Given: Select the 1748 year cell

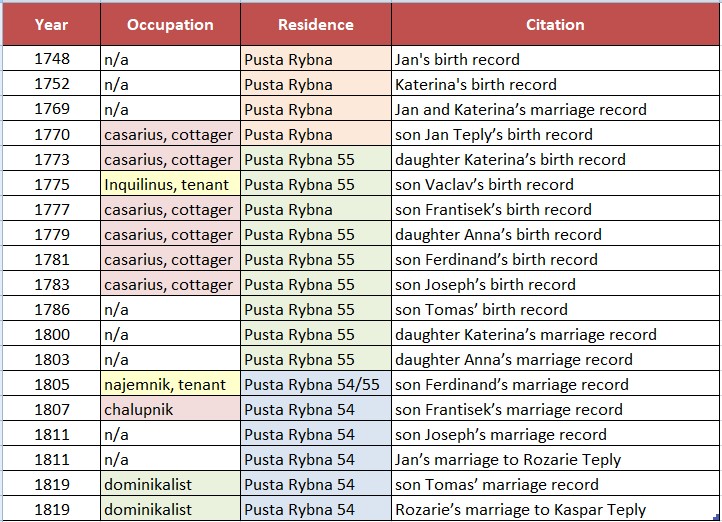Looking at the screenshot, I should [51, 60].
